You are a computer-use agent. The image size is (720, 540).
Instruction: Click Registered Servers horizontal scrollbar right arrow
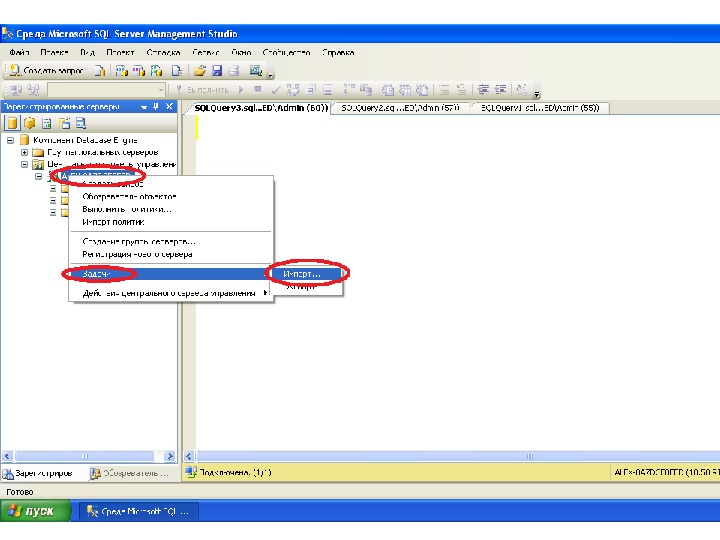tap(170, 456)
